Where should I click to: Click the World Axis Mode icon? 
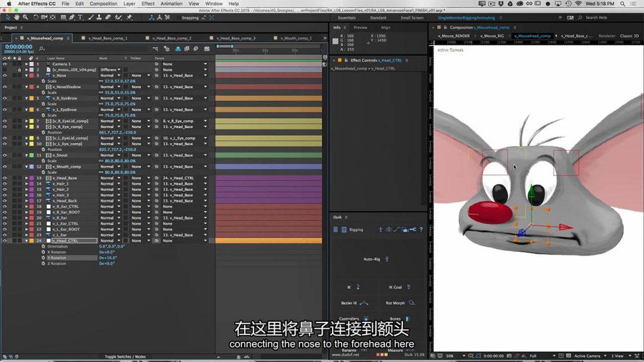coord(159,17)
